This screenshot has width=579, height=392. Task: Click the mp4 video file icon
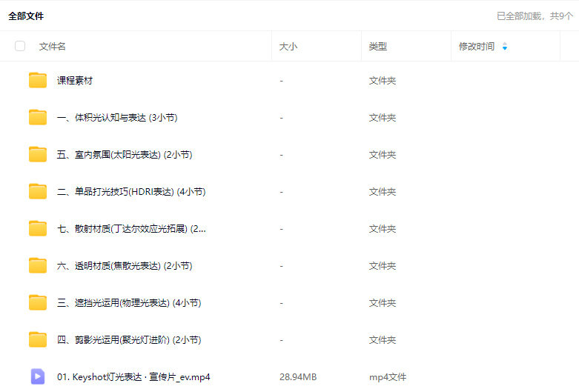click(38, 376)
